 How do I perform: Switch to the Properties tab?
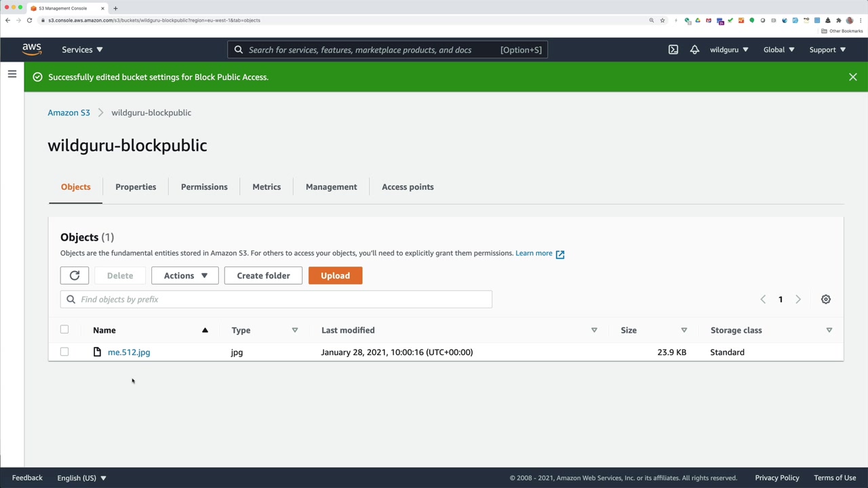136,187
